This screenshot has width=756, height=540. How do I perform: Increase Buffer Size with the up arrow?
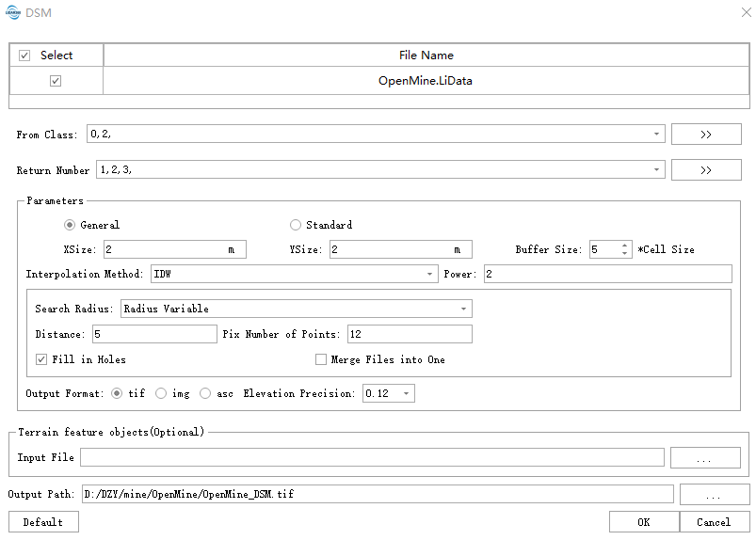(625, 246)
